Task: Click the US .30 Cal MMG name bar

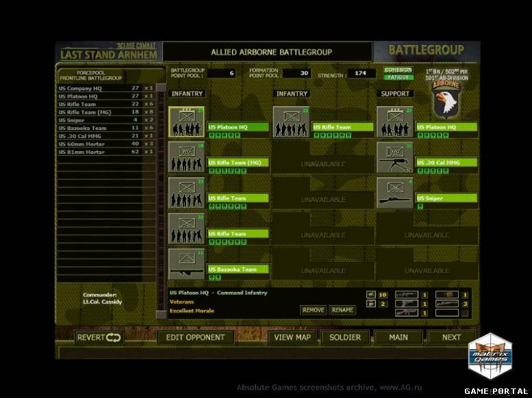Action: pos(447,163)
